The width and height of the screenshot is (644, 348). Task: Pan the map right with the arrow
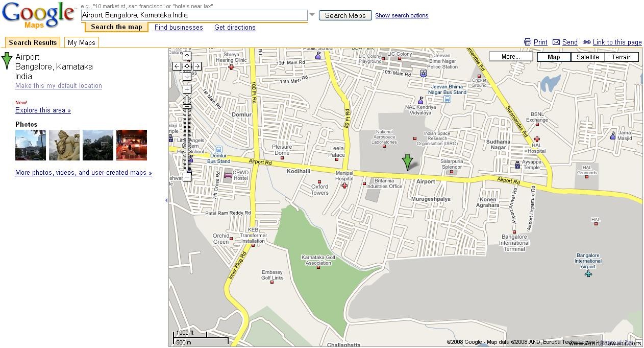coord(197,66)
